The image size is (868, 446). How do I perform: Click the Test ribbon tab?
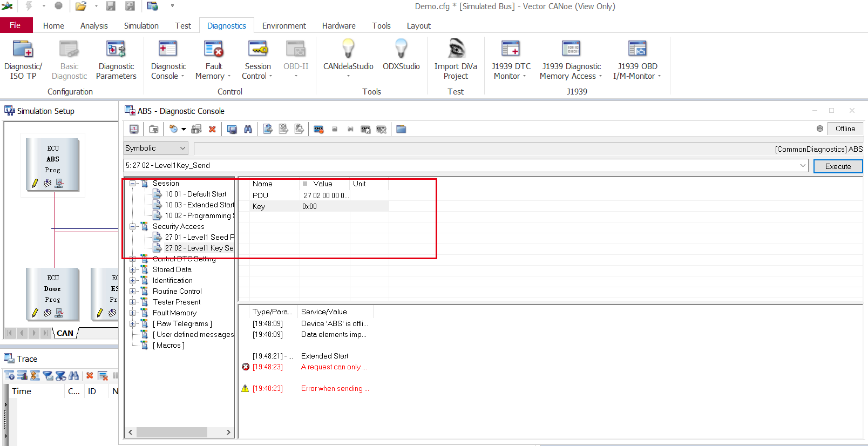pos(183,26)
